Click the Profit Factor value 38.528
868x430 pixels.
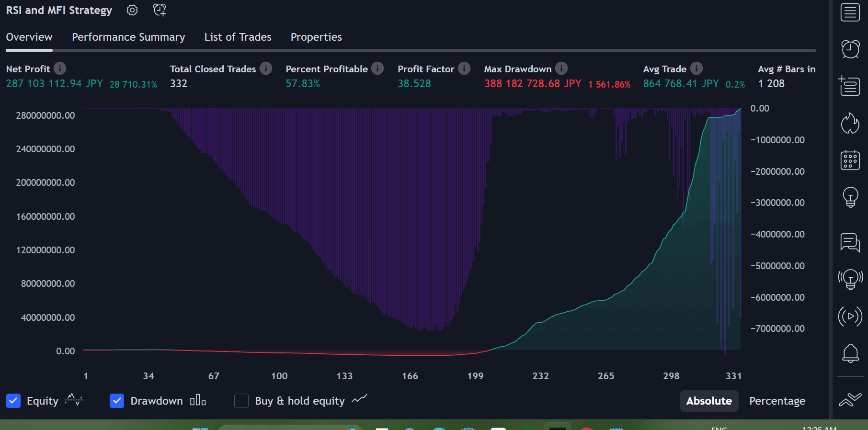pos(414,83)
